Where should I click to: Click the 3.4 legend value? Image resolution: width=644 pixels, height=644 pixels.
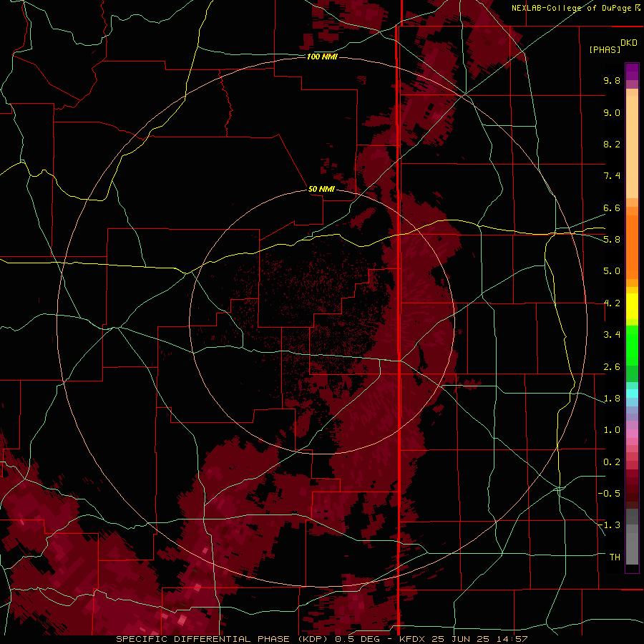click(x=612, y=335)
